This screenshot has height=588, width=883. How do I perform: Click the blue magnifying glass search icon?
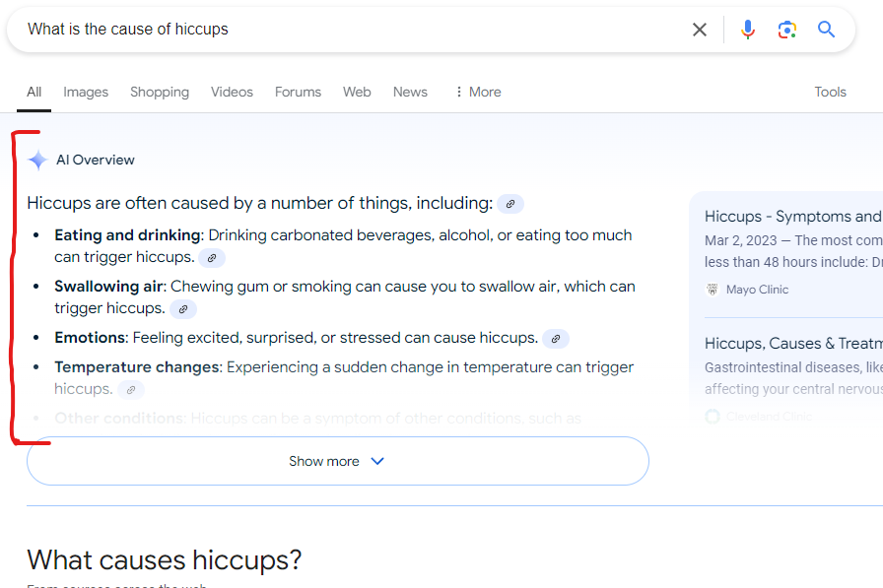point(826,30)
